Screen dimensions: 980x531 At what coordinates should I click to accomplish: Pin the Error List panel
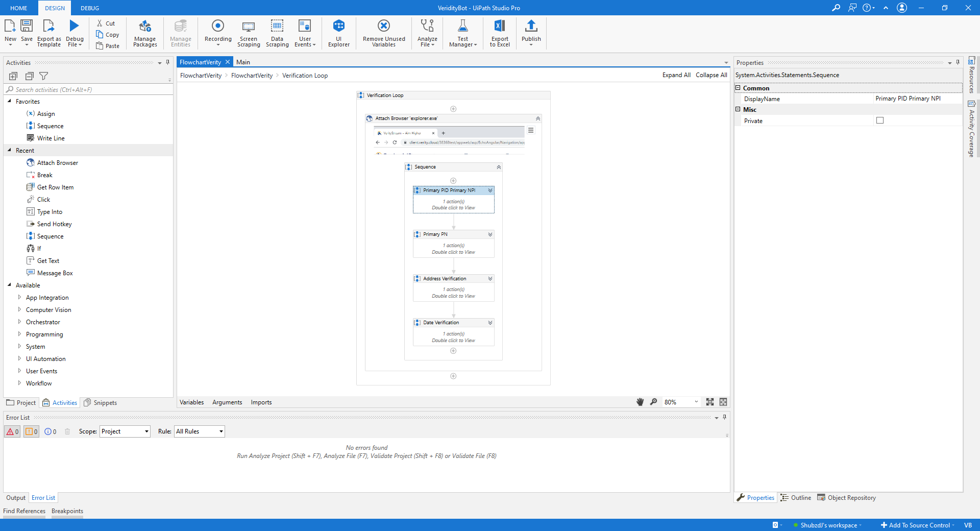coord(724,417)
